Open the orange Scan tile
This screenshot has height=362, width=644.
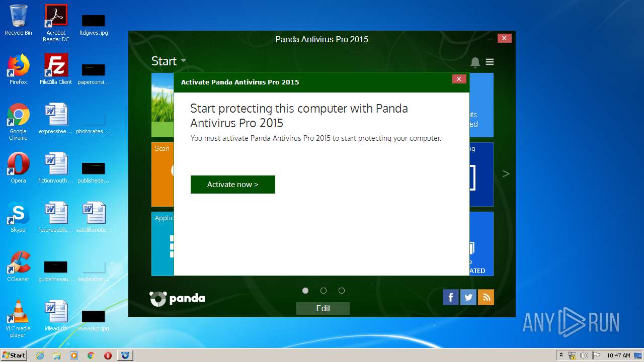pos(163,174)
